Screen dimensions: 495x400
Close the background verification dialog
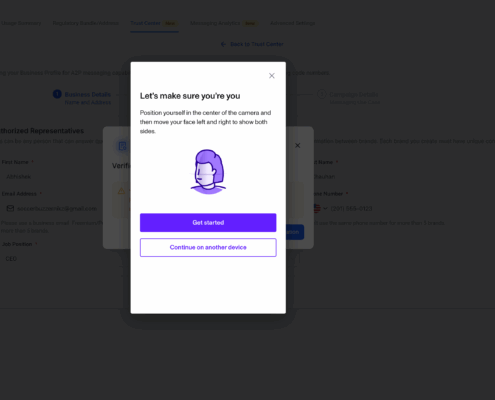click(x=298, y=145)
